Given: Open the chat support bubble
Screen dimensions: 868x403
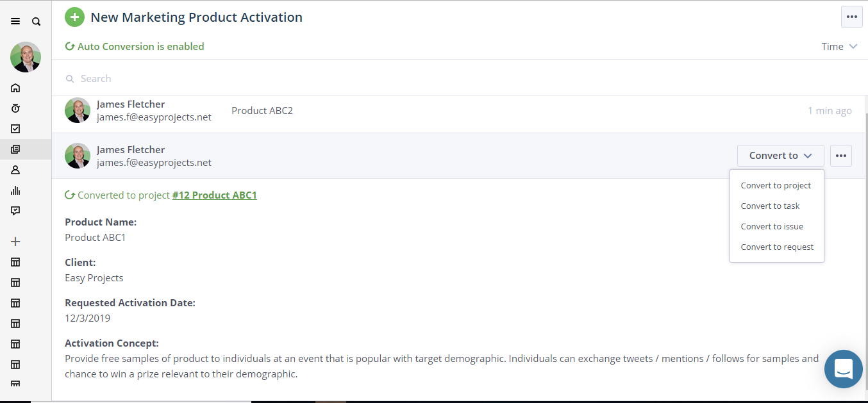Looking at the screenshot, I should pyautogui.click(x=844, y=369).
